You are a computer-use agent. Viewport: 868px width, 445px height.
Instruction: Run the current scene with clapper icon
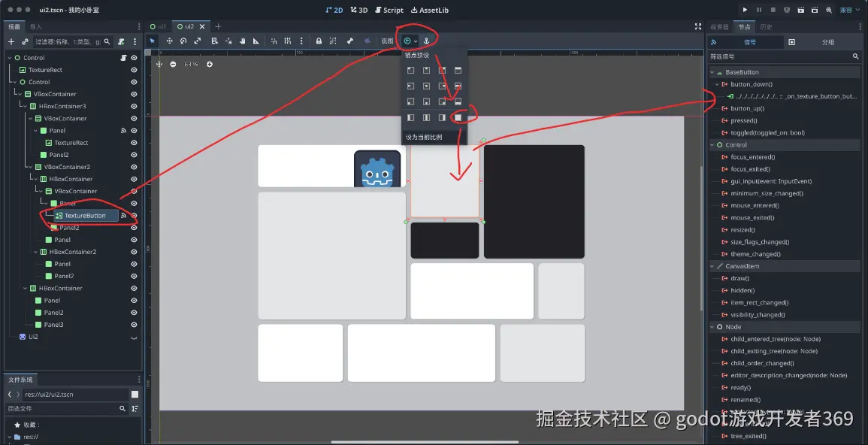[x=800, y=10]
